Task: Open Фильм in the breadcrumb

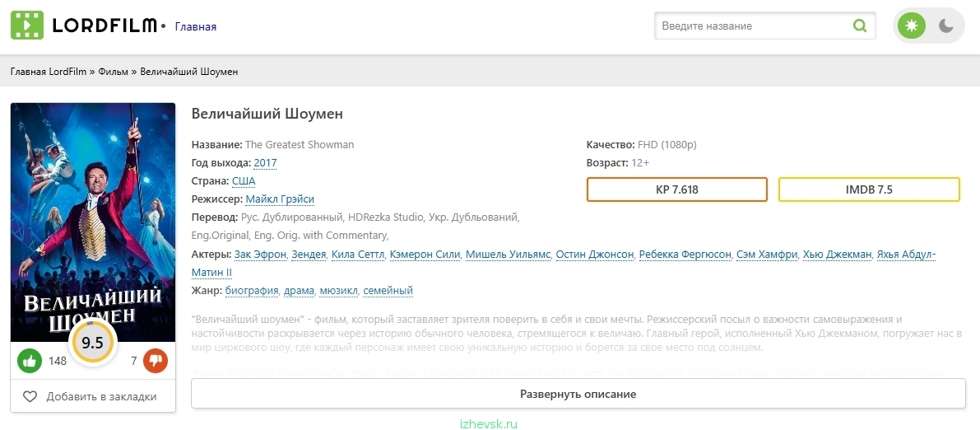Action: coord(113,72)
